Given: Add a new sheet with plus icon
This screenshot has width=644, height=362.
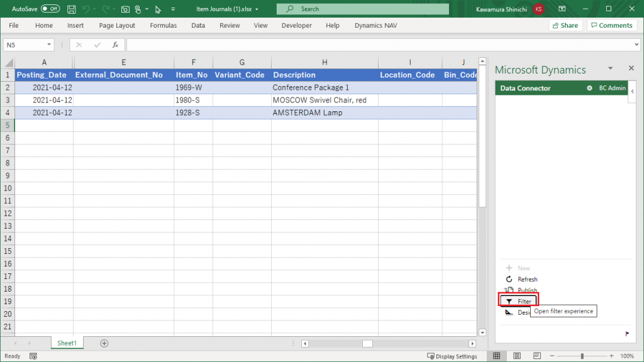Looking at the screenshot, I should pos(104,343).
